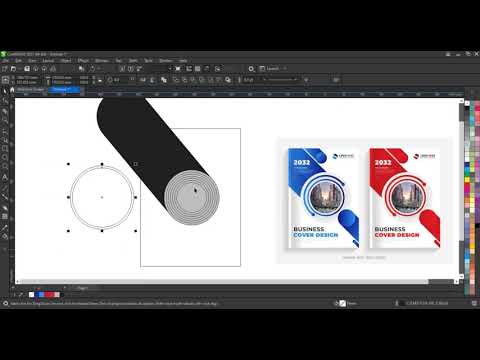Select the Text tool in the toolbox
The height and width of the screenshot is (360, 480).
(x=5, y=177)
